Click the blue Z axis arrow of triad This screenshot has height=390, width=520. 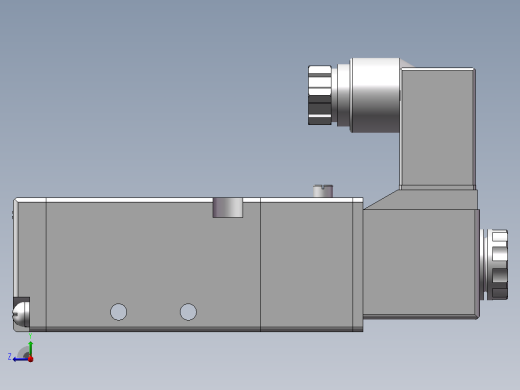(x=21, y=359)
